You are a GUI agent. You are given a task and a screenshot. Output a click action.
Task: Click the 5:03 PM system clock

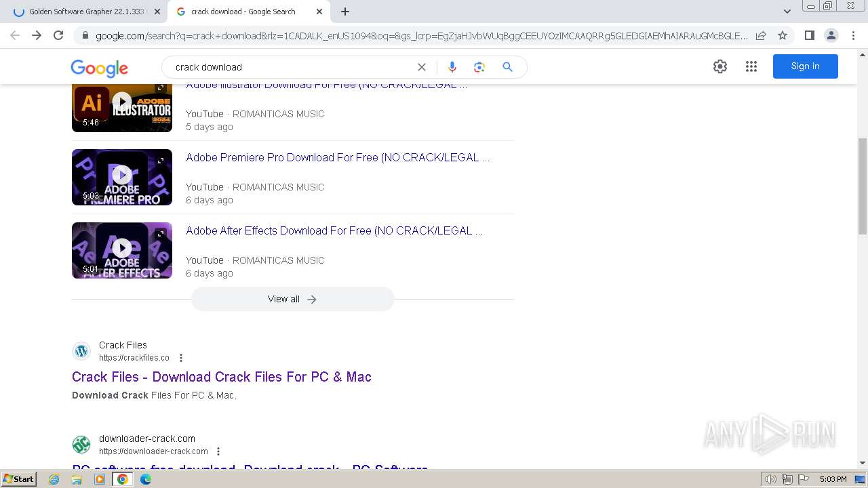[833, 479]
